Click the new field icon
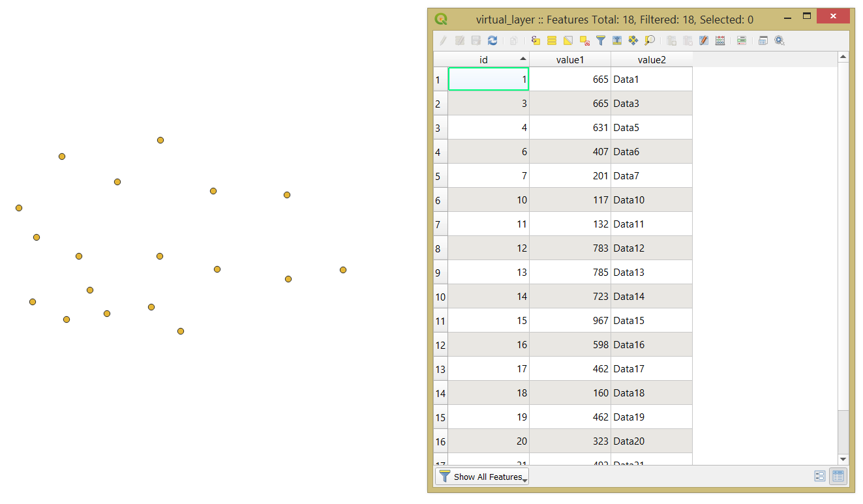The height and width of the screenshot is (504, 863). pos(671,40)
